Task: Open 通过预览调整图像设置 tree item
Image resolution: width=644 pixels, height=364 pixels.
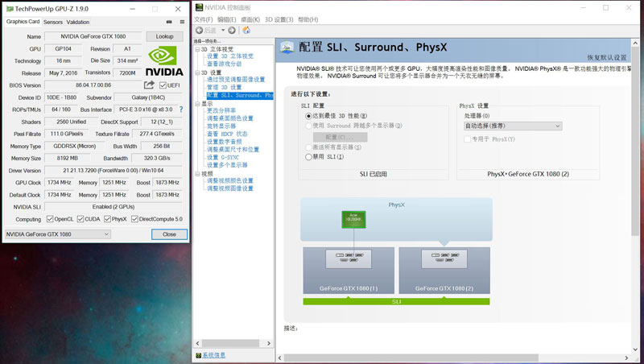Action: pyautogui.click(x=236, y=79)
